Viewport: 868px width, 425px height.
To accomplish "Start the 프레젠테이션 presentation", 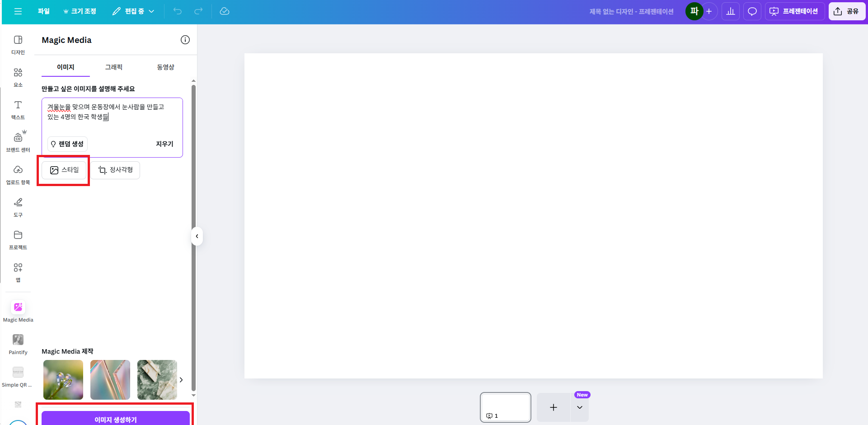I will point(795,11).
